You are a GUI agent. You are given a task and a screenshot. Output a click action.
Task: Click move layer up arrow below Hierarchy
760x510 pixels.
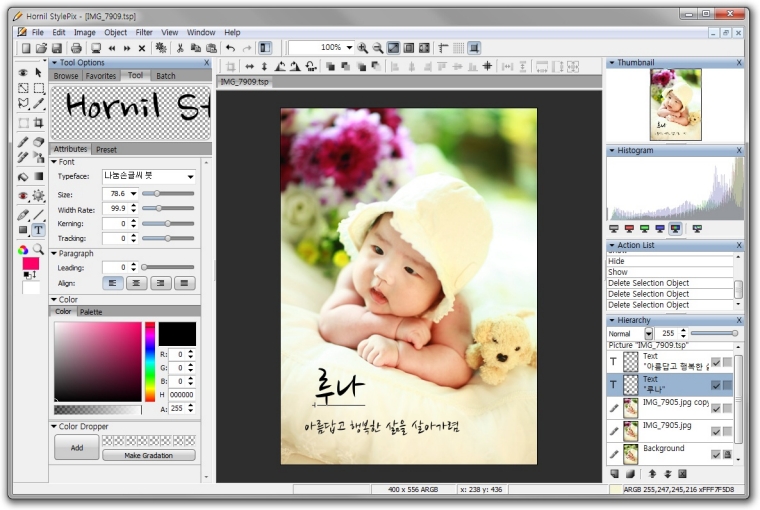(652, 474)
